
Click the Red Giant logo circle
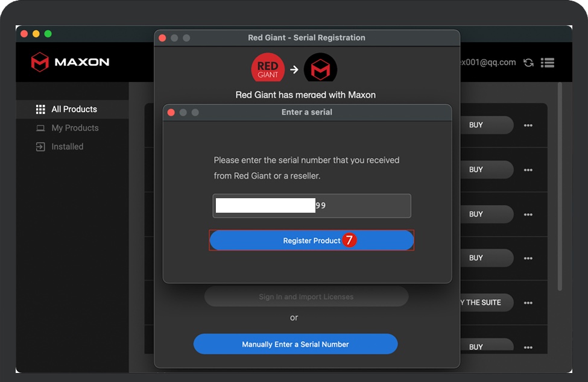[x=268, y=67]
